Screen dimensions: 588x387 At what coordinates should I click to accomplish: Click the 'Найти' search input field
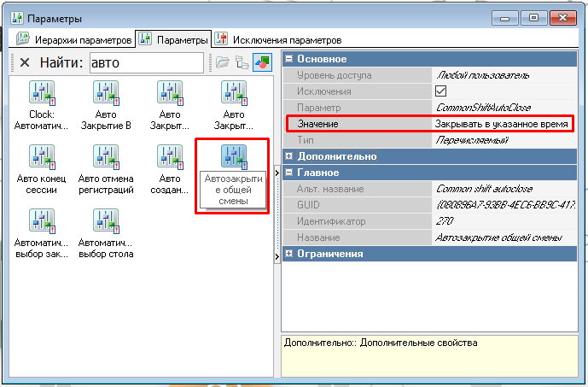(x=145, y=62)
